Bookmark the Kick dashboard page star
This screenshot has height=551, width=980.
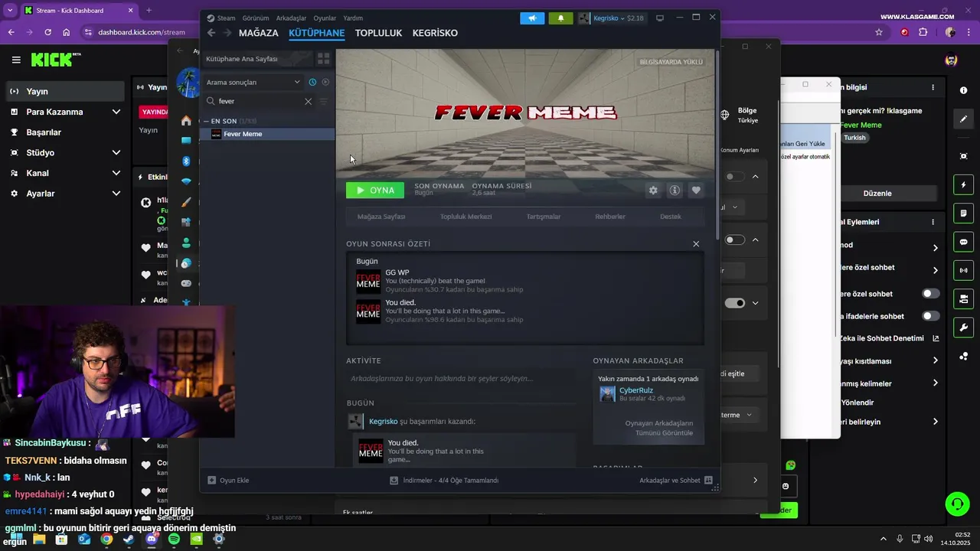pos(879,32)
